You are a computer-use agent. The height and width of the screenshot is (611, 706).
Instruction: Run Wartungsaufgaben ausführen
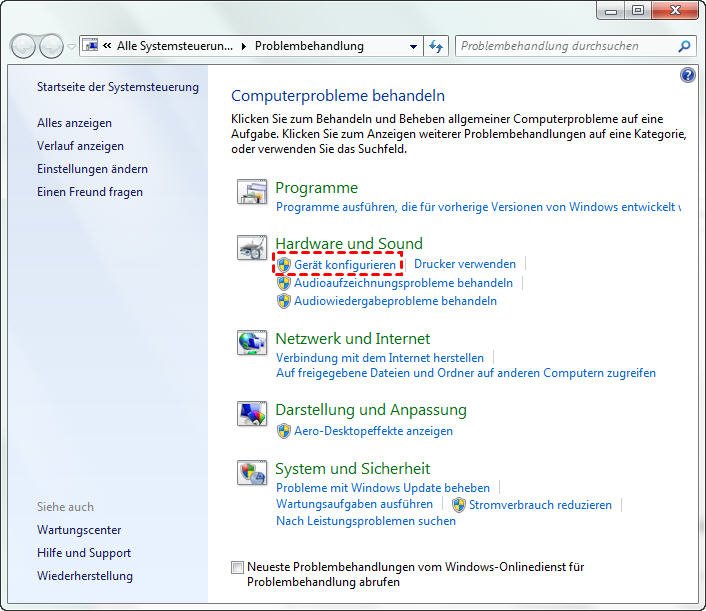pos(354,504)
